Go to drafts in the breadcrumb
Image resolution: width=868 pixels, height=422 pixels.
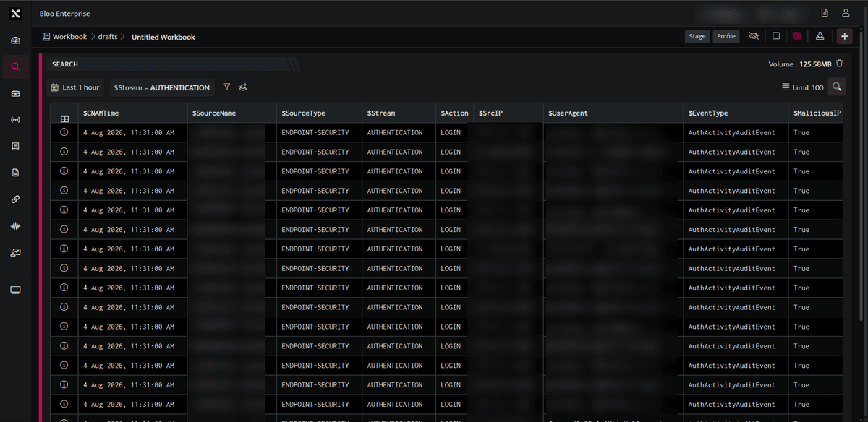point(108,37)
